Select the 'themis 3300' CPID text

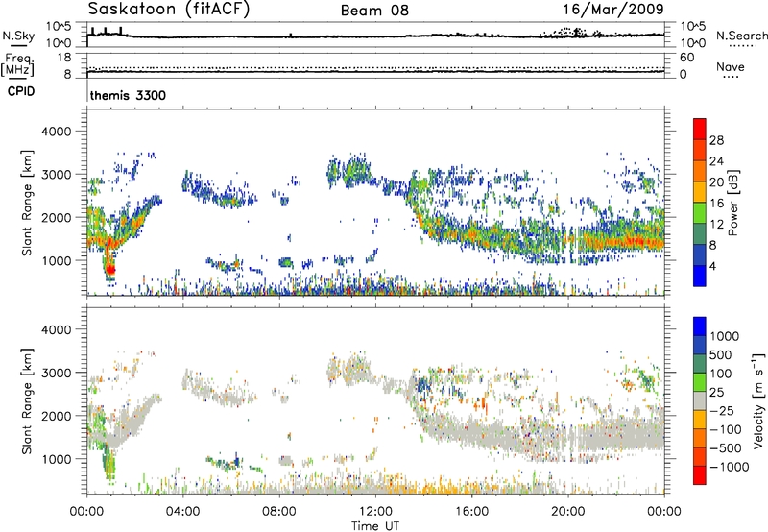[128, 95]
